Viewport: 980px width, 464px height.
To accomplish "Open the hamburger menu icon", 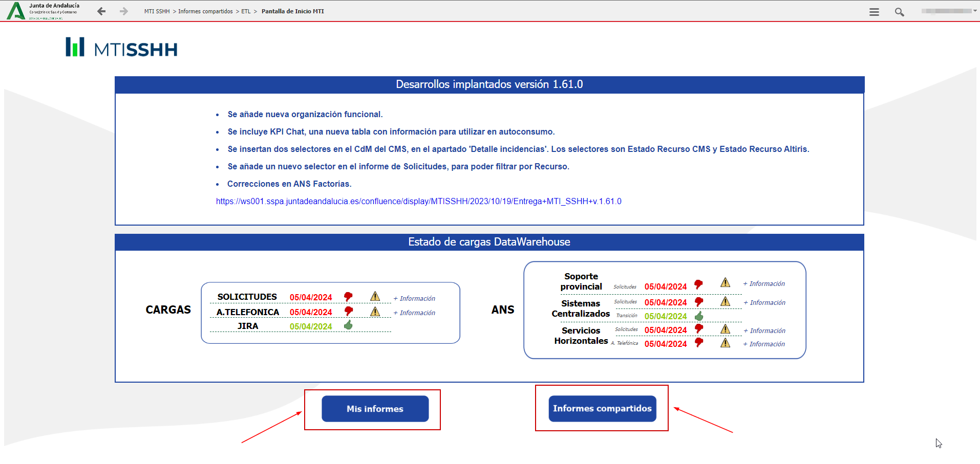I will [x=874, y=12].
